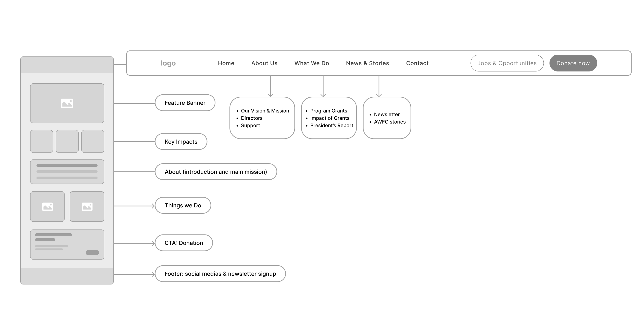Click the Program Grants submenu item
The image size is (644, 309).
point(328,110)
